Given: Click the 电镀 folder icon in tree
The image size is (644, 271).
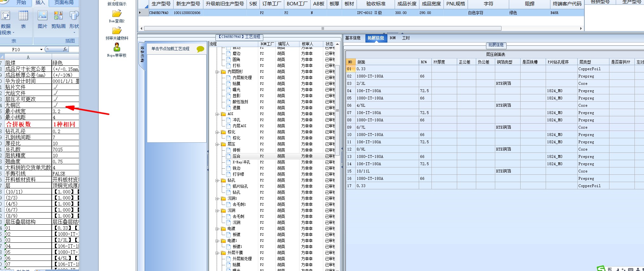Looking at the screenshot, I should [x=223, y=229].
